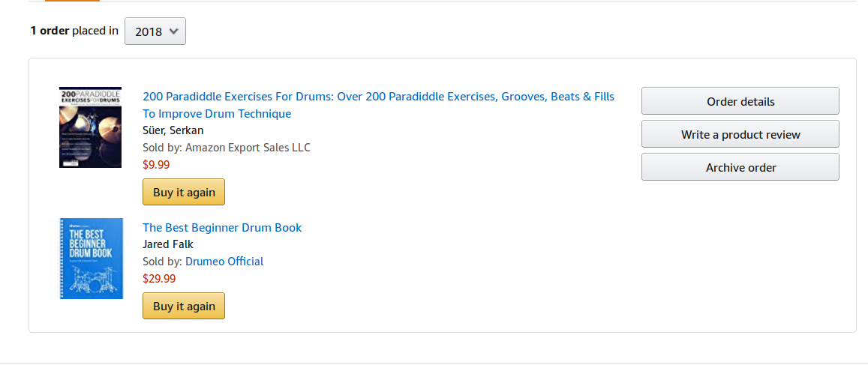Open the 2018 year filter dropdown
This screenshot has width=868, height=368.
tap(155, 31)
